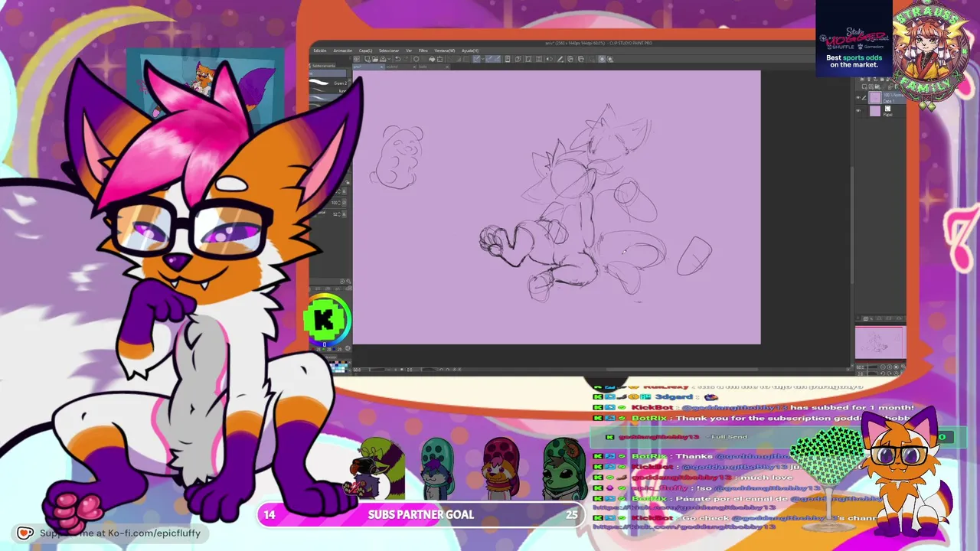Close the aniv* canvas tab

point(381,67)
